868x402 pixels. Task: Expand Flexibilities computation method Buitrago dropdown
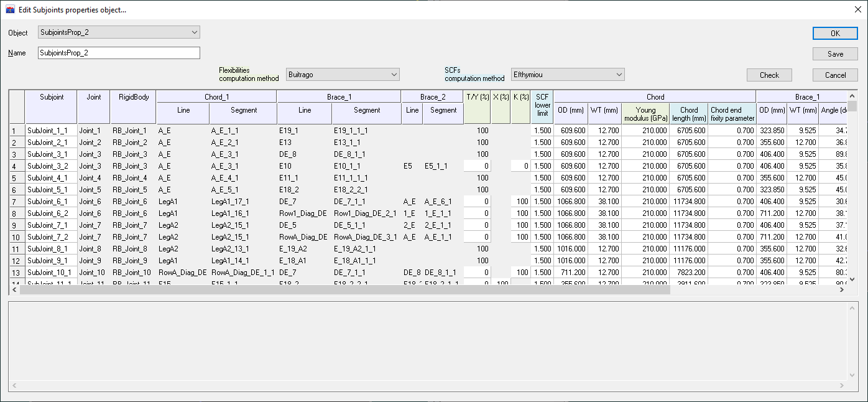[x=343, y=75]
